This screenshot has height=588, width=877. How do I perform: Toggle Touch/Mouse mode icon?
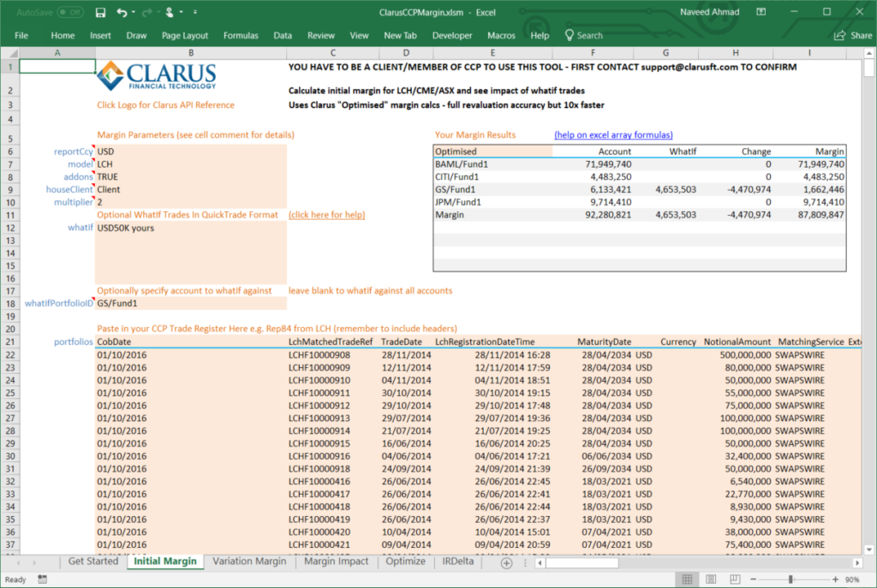pyautogui.click(x=170, y=12)
